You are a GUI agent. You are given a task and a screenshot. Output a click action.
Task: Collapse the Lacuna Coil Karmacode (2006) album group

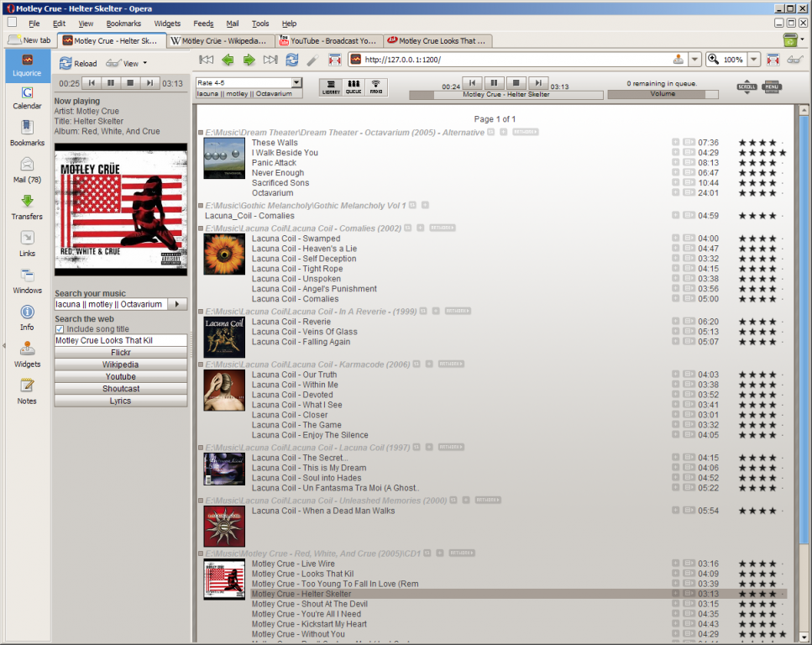(201, 364)
